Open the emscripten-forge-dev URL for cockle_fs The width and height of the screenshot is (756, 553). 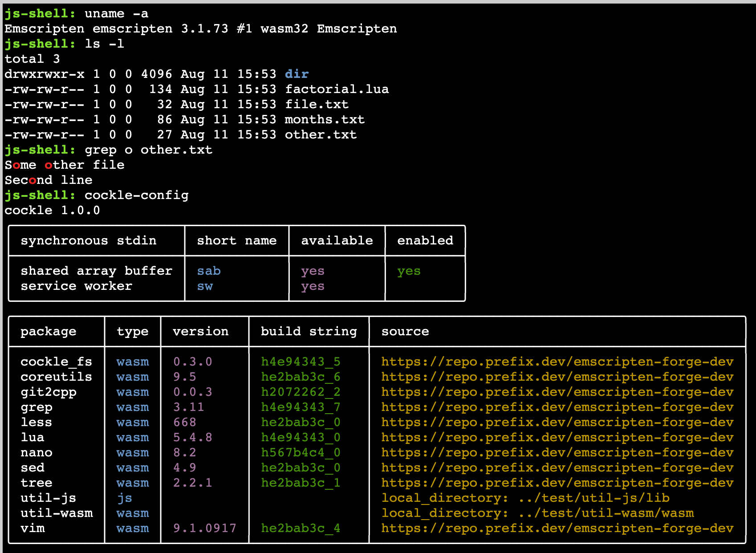pyautogui.click(x=557, y=362)
